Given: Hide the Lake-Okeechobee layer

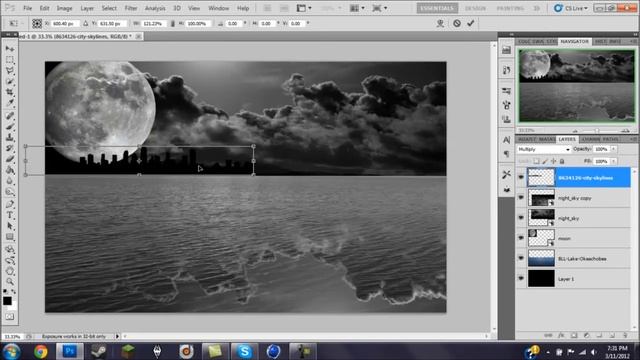Looking at the screenshot, I should (521, 258).
